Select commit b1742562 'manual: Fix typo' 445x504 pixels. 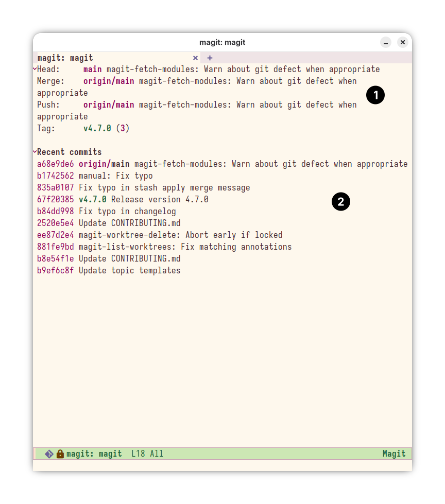click(95, 176)
